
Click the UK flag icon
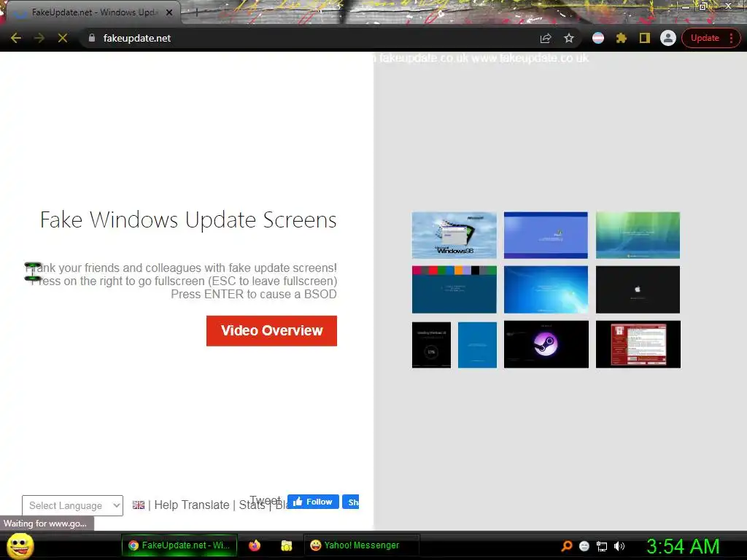pos(139,505)
